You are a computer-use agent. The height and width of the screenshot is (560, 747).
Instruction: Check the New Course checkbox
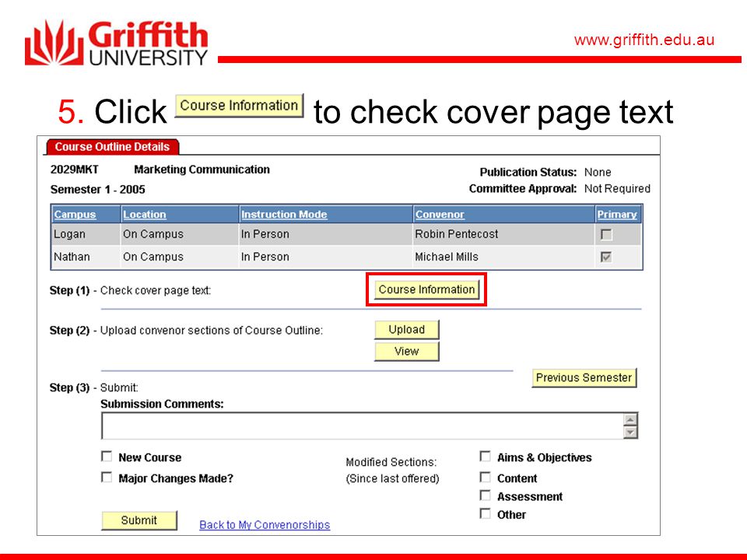point(107,457)
